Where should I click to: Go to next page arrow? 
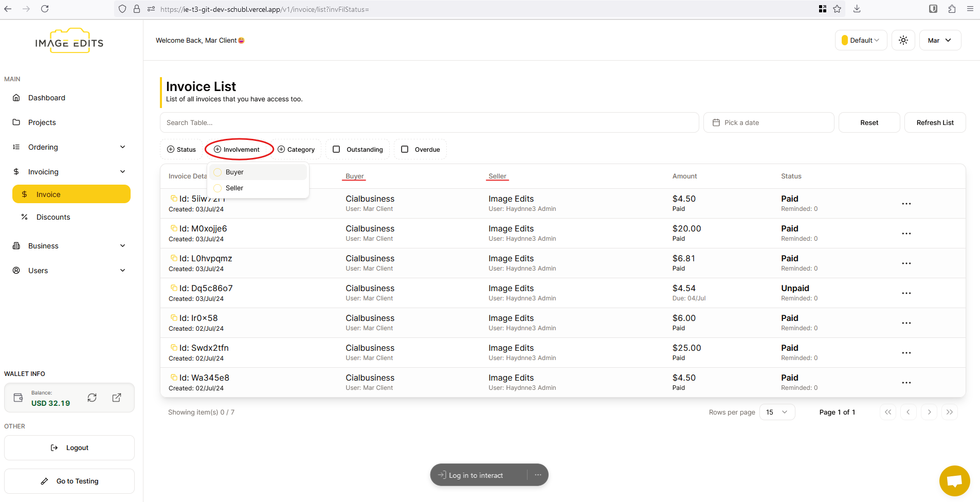point(929,412)
